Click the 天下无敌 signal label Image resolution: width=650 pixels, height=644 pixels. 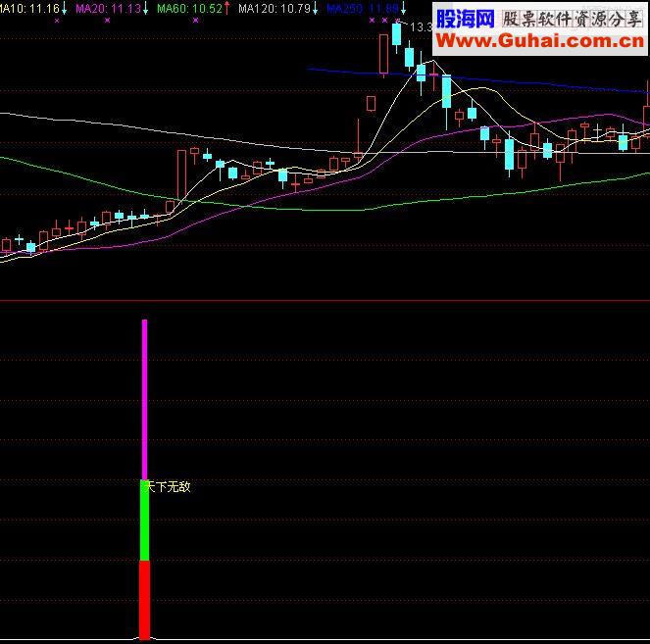click(x=168, y=486)
